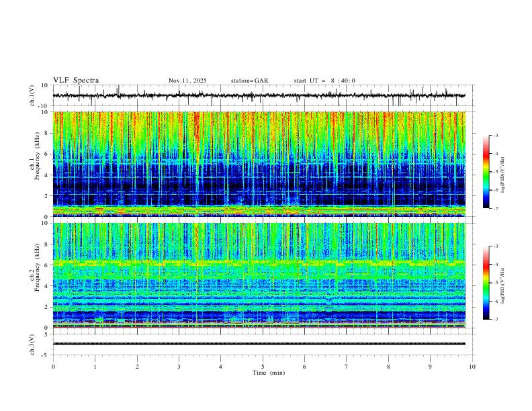This screenshot has width=532, height=411.
Task: Click the "ch.1 Frequency (kHz)" axis label
Action: point(35,156)
